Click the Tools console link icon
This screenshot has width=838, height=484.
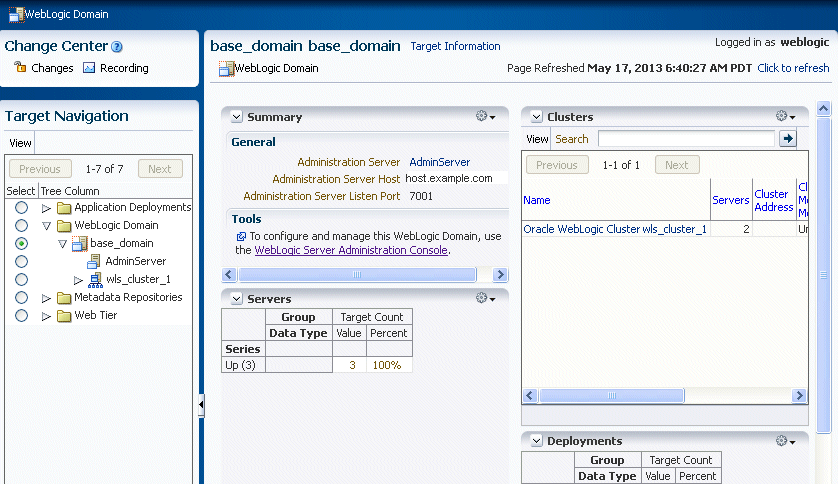241,236
